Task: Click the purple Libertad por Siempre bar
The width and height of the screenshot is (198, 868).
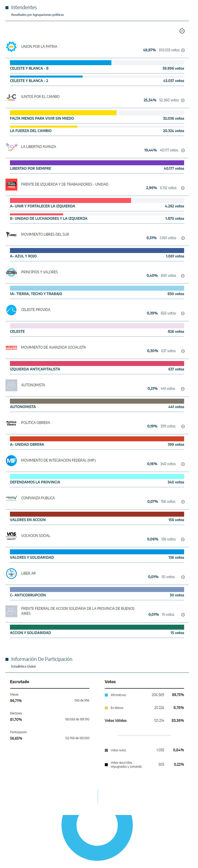Action: [97, 163]
